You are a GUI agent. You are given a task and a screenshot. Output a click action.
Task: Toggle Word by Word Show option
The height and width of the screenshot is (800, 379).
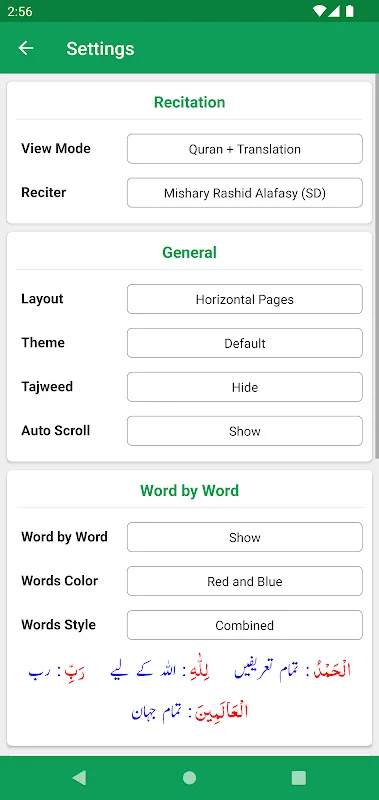click(245, 537)
